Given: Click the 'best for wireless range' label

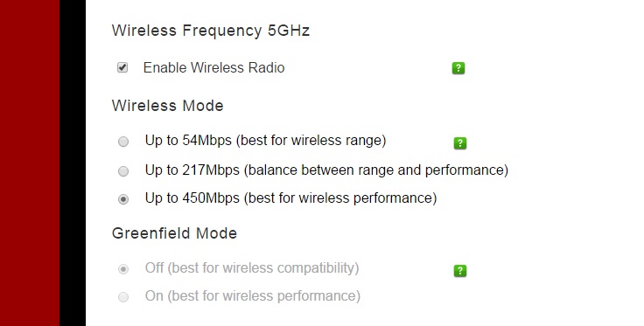Looking at the screenshot, I should [x=311, y=141].
